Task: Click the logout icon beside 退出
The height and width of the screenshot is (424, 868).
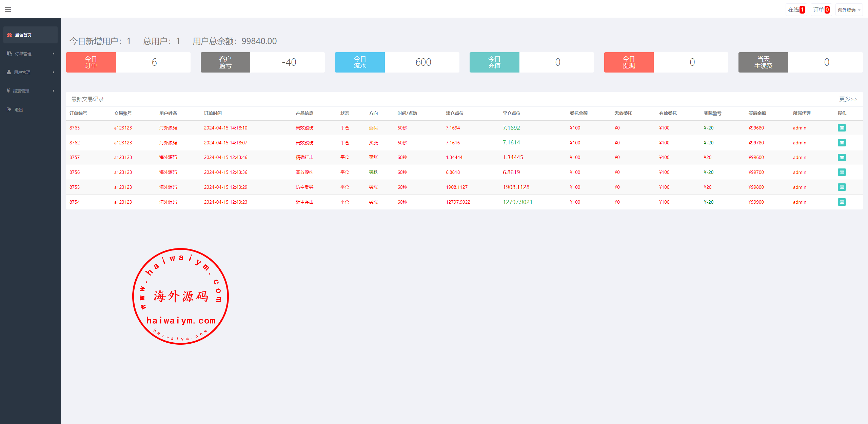Action: coord(9,109)
